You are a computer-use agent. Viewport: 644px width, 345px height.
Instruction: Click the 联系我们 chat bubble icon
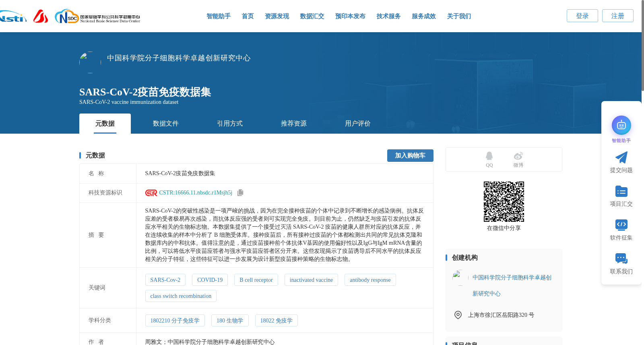click(x=621, y=258)
